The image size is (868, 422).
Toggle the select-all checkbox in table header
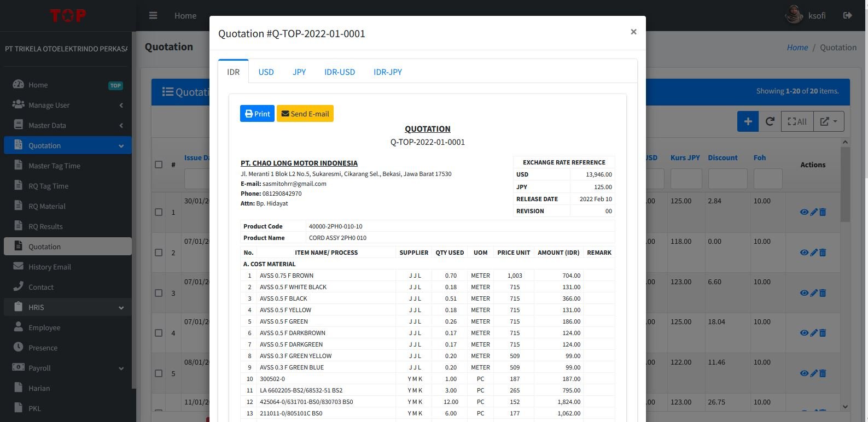point(159,165)
